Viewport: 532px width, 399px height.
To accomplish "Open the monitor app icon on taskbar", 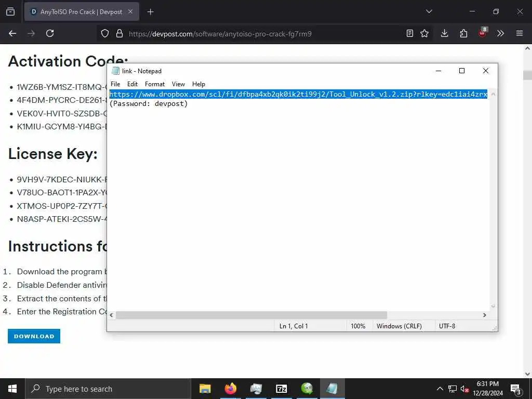I will tap(256, 389).
